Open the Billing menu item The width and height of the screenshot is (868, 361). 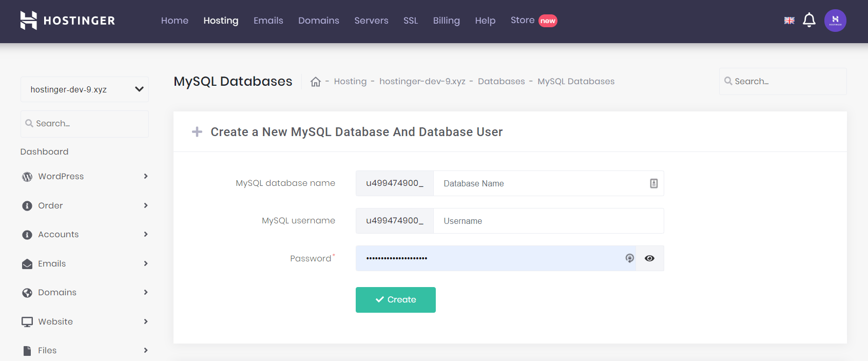(446, 21)
